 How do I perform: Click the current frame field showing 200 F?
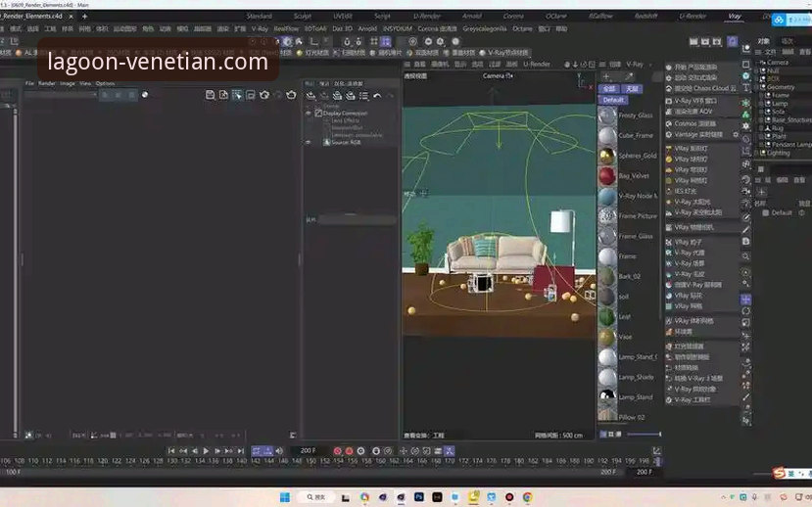point(309,451)
